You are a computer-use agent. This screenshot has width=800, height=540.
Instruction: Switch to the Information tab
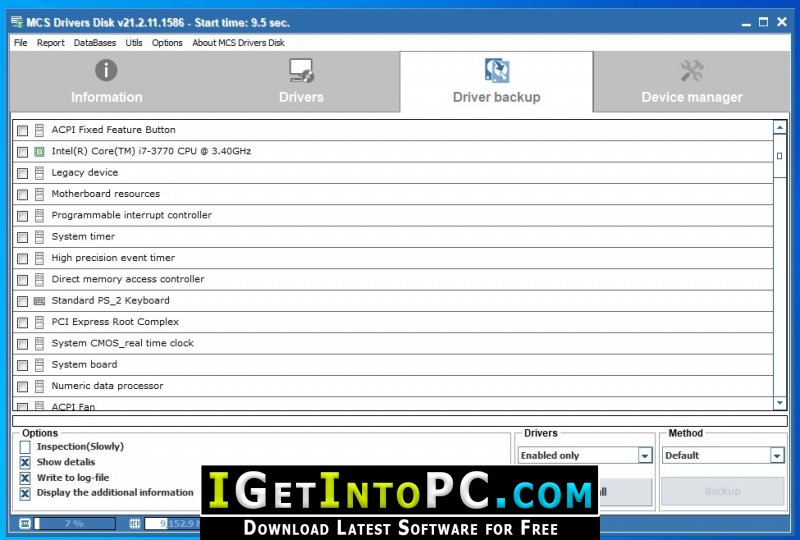click(107, 82)
